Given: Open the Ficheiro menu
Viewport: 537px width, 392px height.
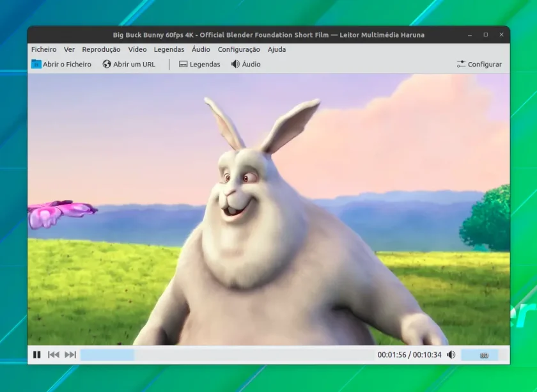Looking at the screenshot, I should [44, 49].
